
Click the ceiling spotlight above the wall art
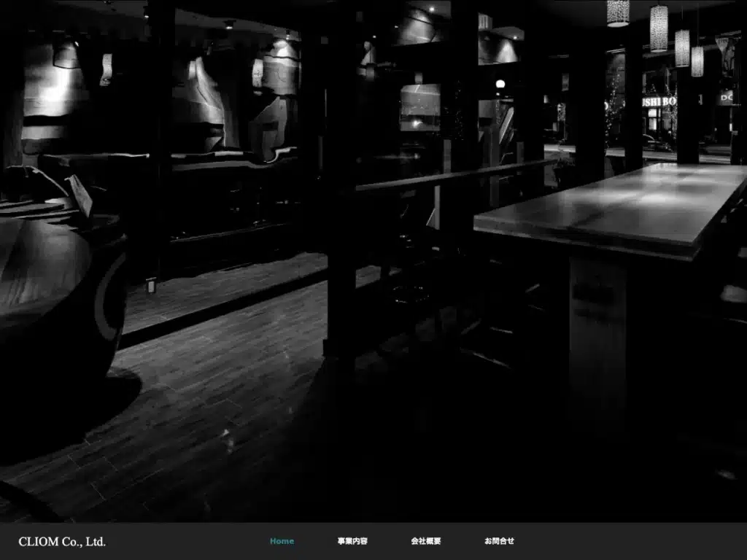click(x=229, y=25)
